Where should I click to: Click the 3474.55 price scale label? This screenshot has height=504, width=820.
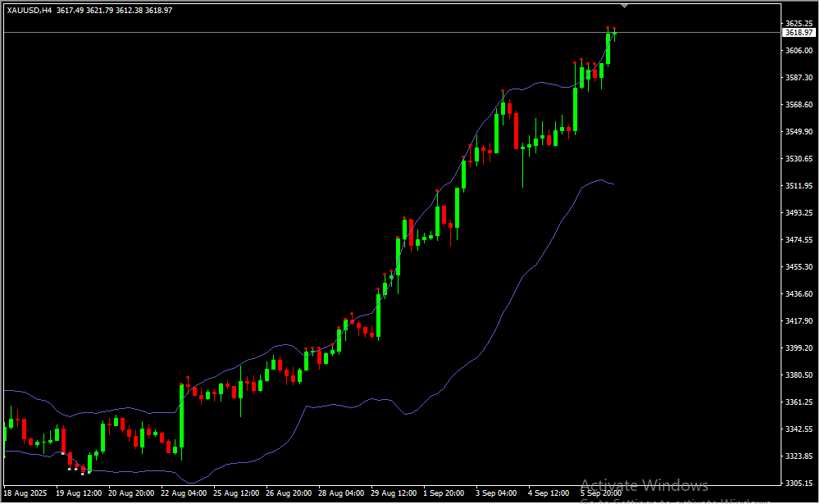tap(798, 240)
